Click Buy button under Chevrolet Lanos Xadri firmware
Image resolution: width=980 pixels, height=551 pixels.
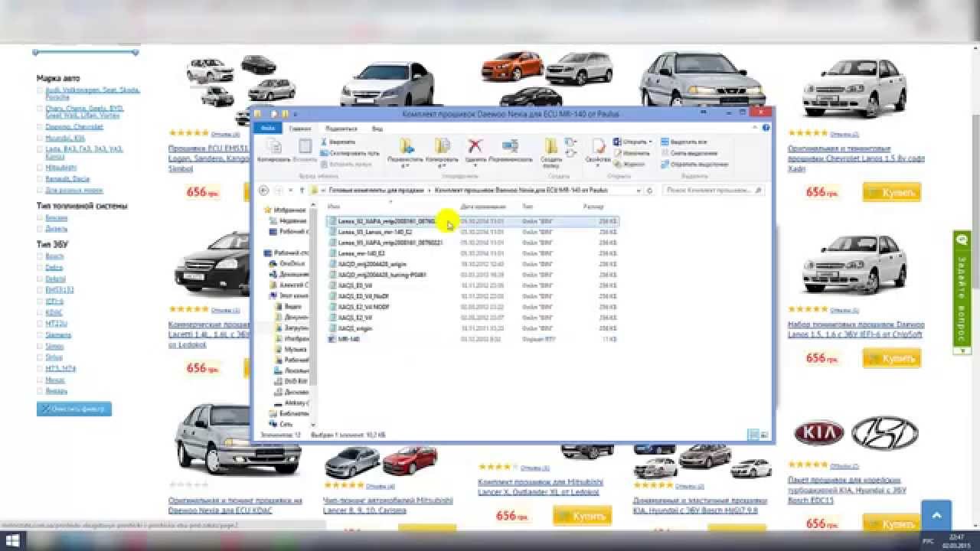click(x=892, y=192)
